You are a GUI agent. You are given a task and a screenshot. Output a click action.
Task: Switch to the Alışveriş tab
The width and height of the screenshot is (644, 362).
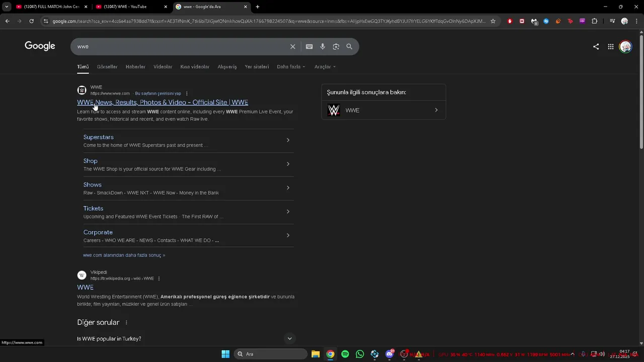(227, 67)
